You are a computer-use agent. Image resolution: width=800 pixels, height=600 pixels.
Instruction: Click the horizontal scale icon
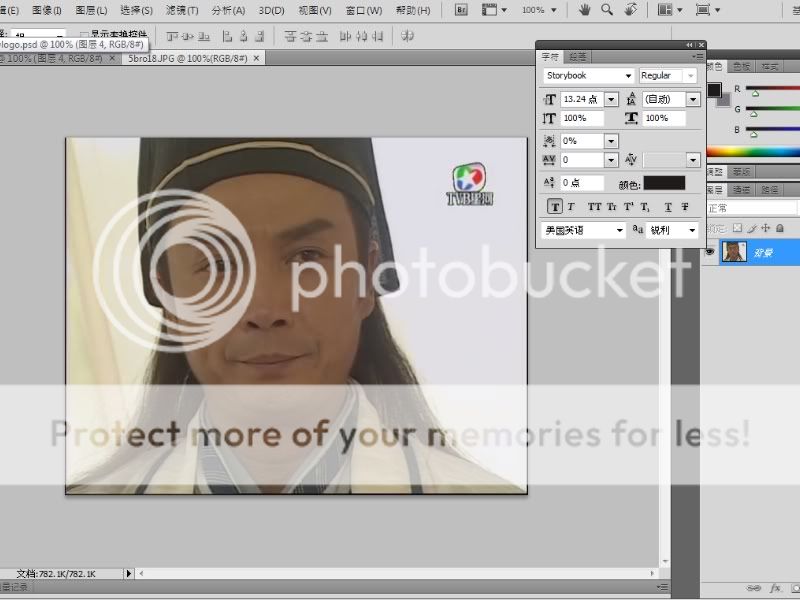tap(631, 118)
